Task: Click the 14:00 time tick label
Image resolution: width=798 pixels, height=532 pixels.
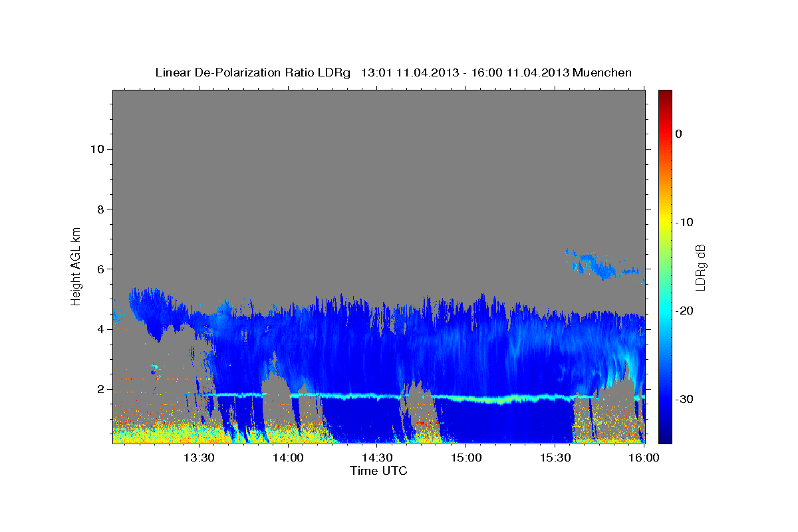Action: (x=289, y=458)
